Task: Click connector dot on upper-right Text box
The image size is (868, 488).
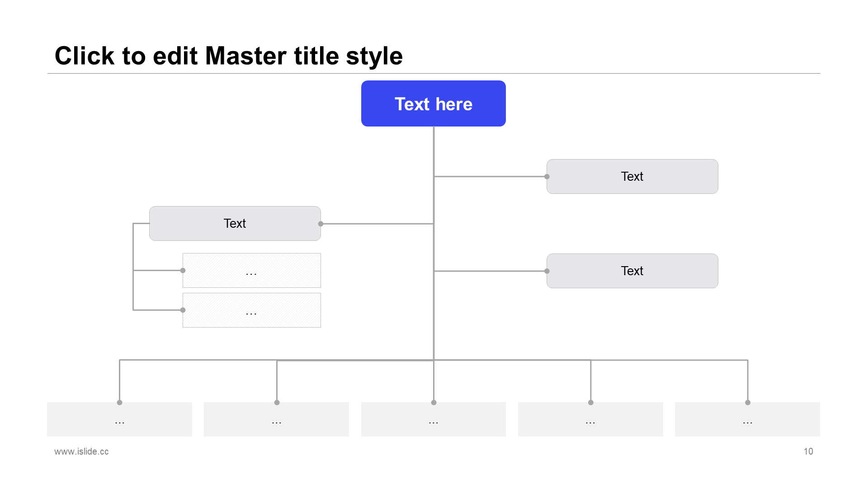Action: point(547,177)
